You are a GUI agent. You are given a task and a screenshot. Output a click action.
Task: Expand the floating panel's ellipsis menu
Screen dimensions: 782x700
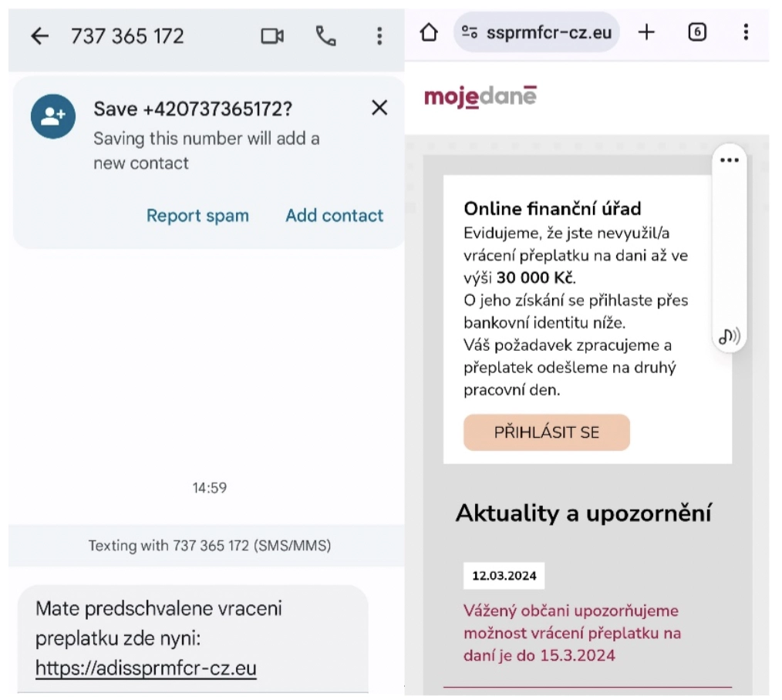pos(729,160)
